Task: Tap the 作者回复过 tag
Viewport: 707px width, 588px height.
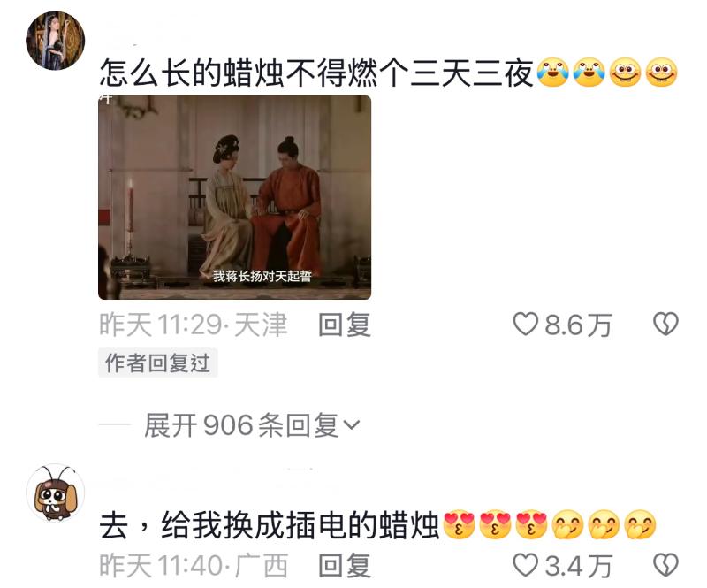Action: click(158, 363)
